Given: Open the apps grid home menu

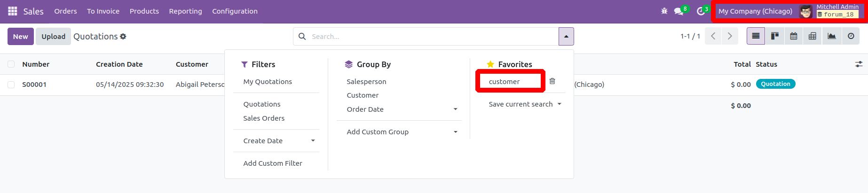Looking at the screenshot, I should pyautogui.click(x=13, y=11).
